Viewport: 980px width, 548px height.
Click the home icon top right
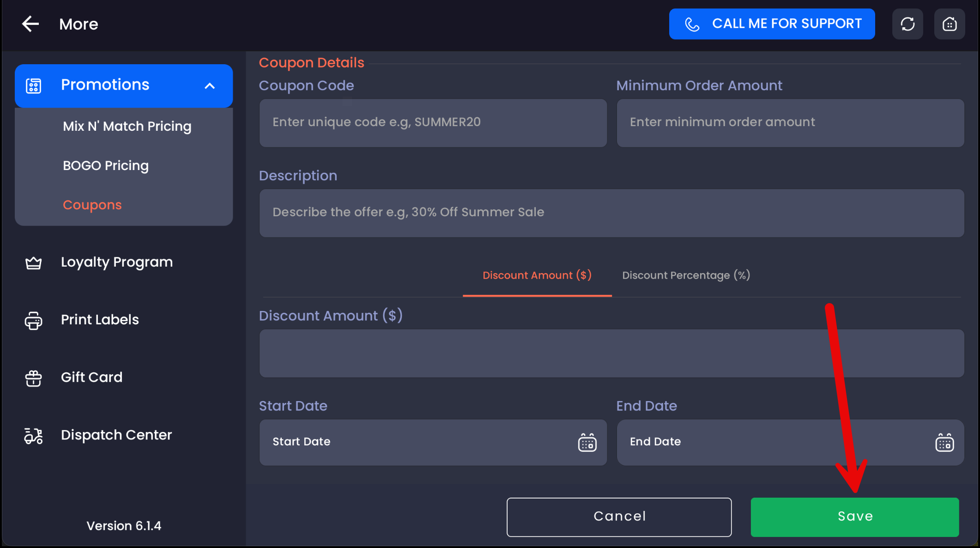(950, 24)
